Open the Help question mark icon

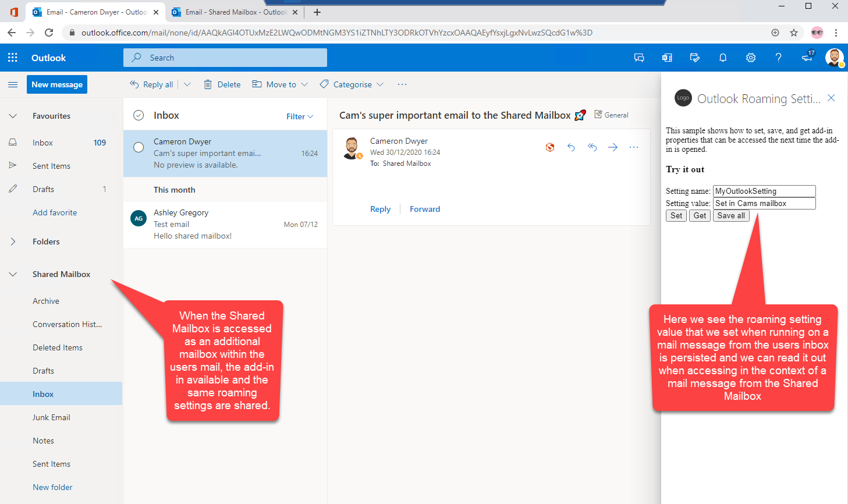tap(778, 58)
